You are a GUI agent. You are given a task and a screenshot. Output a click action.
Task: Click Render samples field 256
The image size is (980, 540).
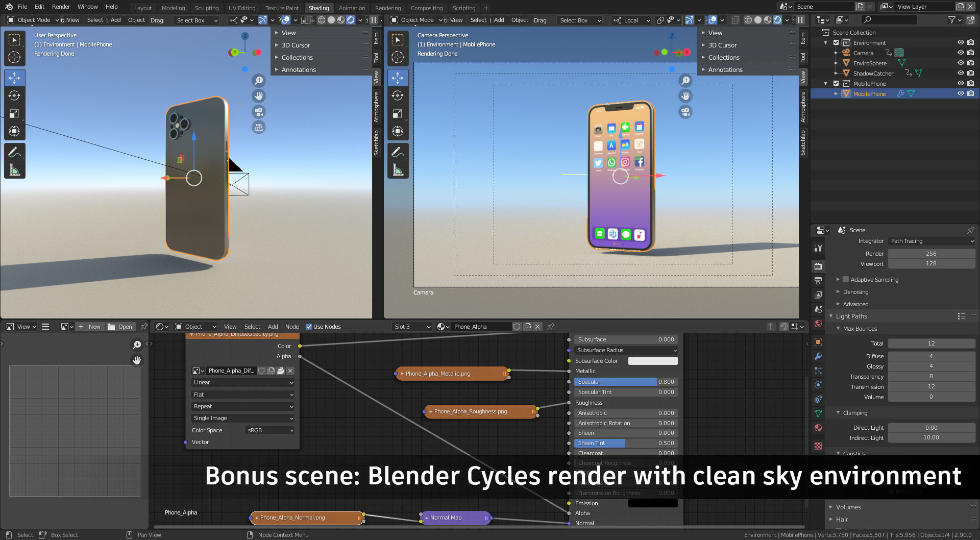932,254
